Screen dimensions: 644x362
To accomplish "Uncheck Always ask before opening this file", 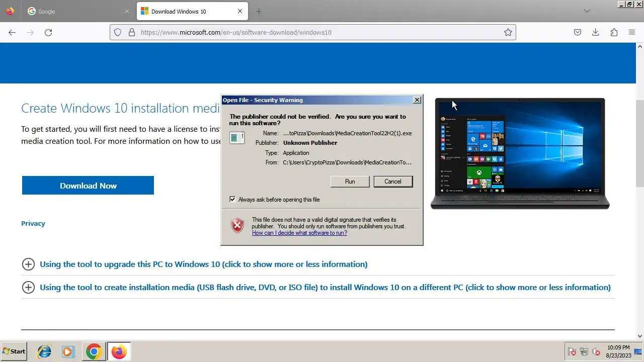I will click(232, 200).
